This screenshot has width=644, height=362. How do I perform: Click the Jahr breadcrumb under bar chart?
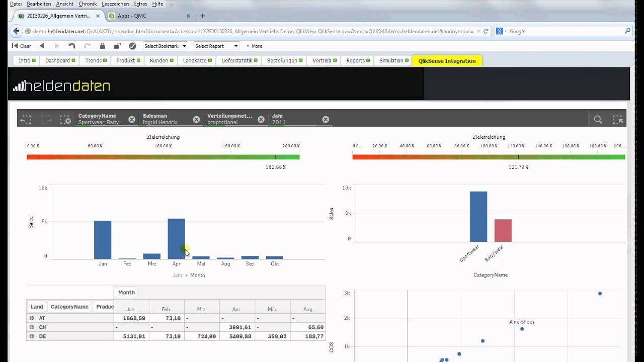tap(178, 276)
